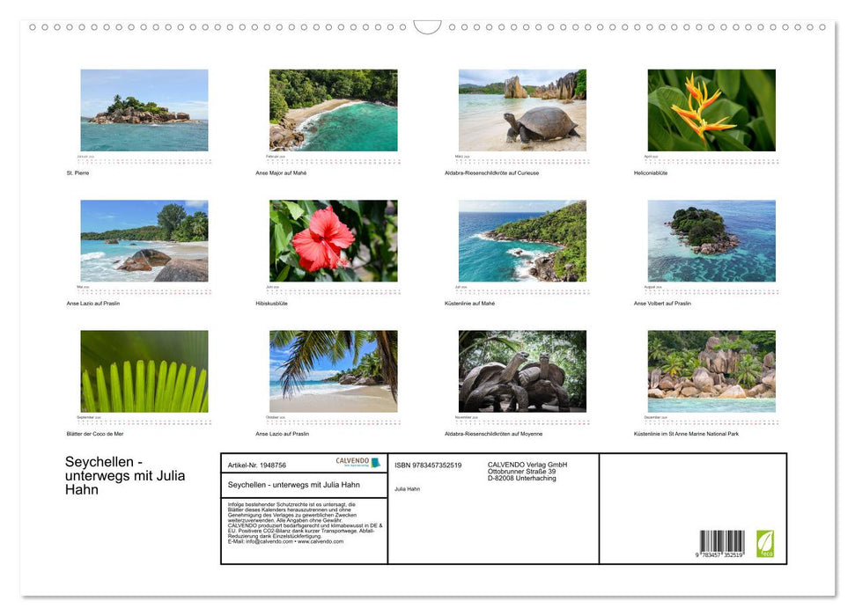Select the Hibiskusblüte flower image

coord(333,242)
